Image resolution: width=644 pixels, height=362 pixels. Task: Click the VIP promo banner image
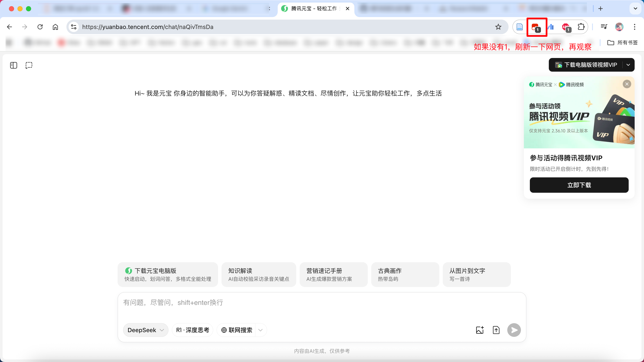pos(579,112)
